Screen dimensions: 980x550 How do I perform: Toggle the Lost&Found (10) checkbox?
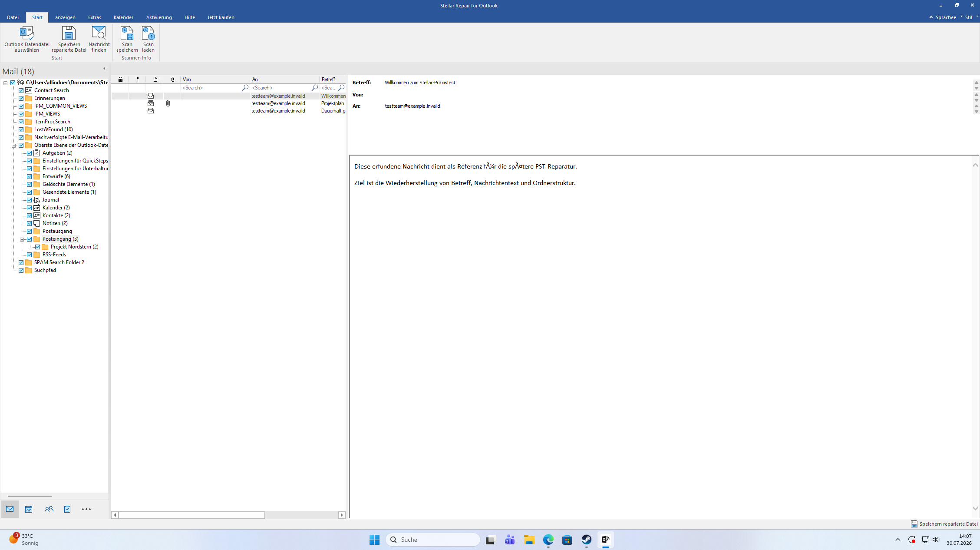pyautogui.click(x=21, y=129)
